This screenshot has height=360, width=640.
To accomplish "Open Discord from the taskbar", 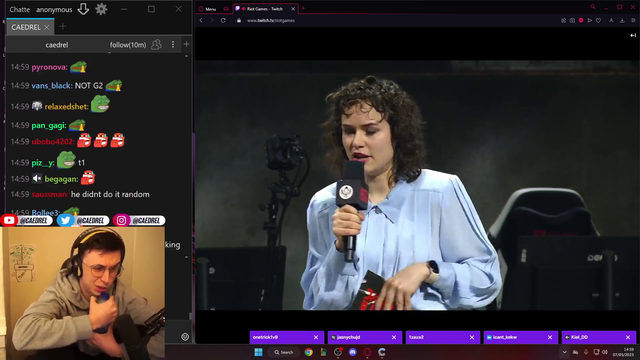I will pyautogui.click(x=353, y=352).
